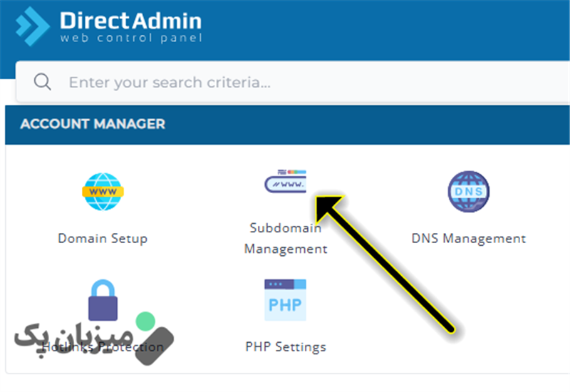Image resolution: width=570 pixels, height=392 pixels.
Task: Click the green dot in the watermark
Action: (145, 321)
